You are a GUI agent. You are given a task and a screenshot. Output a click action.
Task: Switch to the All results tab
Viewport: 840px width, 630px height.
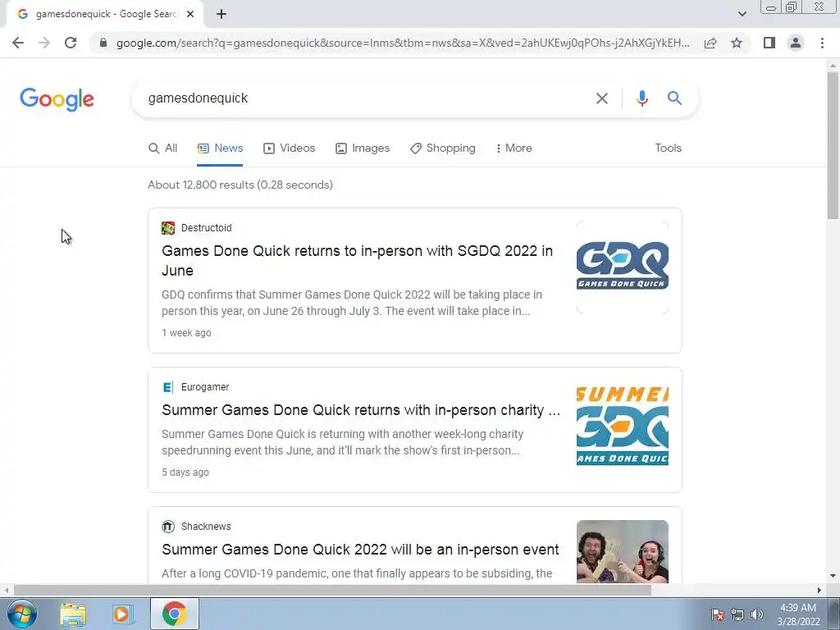tap(163, 148)
